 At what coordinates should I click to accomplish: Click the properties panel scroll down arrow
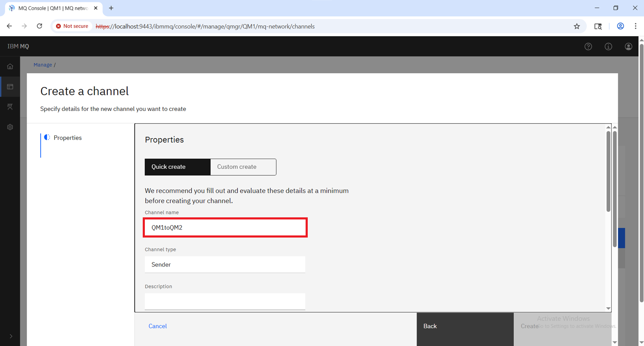[x=608, y=309]
